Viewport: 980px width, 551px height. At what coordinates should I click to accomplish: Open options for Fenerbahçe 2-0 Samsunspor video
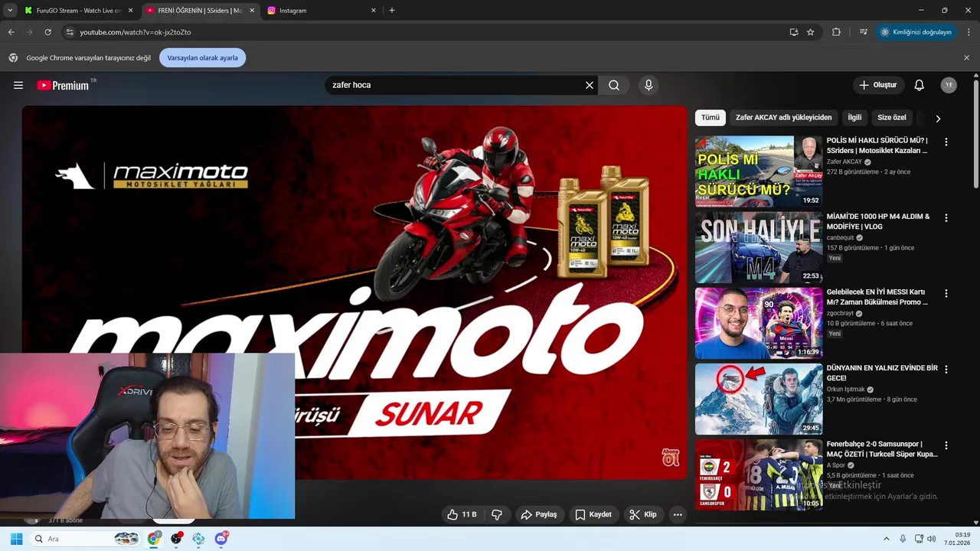click(946, 445)
